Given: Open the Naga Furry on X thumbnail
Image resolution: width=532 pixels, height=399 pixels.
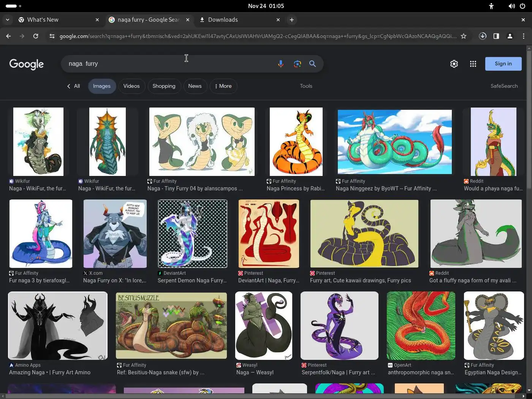Looking at the screenshot, I should pyautogui.click(x=115, y=234).
